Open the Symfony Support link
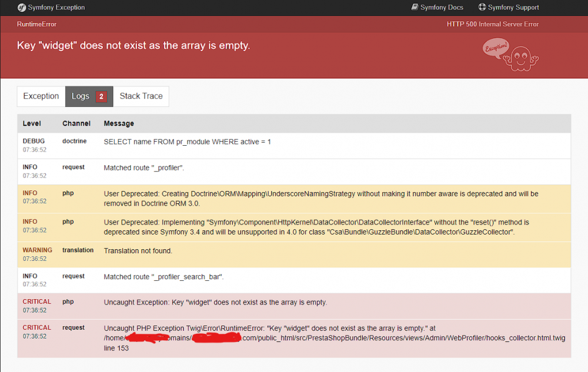588x372 pixels. [x=513, y=7]
